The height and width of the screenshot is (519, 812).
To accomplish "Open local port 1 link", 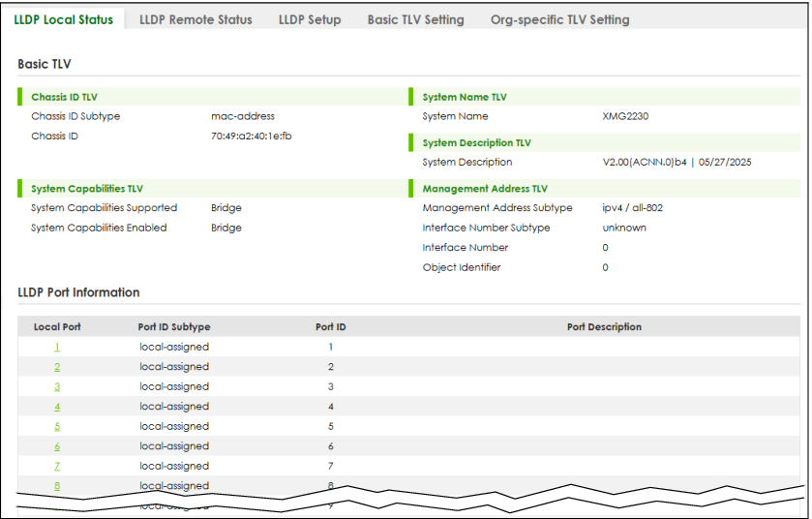I will click(57, 347).
